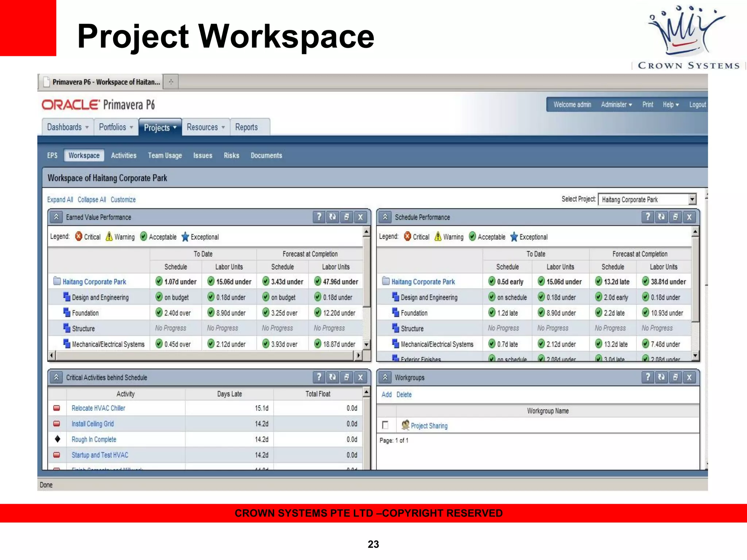The height and width of the screenshot is (560, 747).
Task: Open help for Schedule Performance panel
Action: tap(648, 217)
